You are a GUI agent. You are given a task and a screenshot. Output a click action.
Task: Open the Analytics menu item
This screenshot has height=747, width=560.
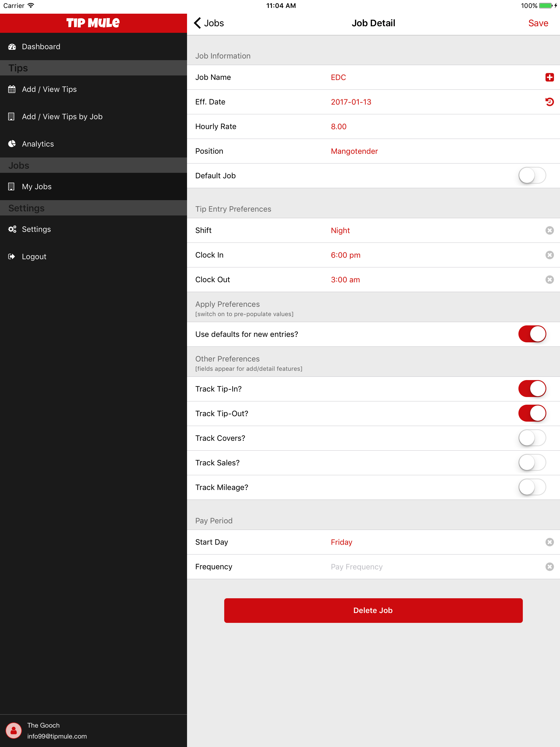coord(94,144)
